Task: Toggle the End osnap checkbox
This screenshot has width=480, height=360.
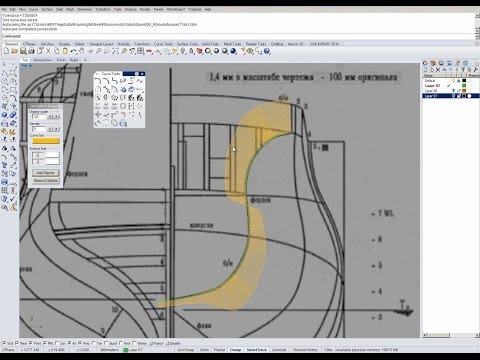Action: coord(4,343)
